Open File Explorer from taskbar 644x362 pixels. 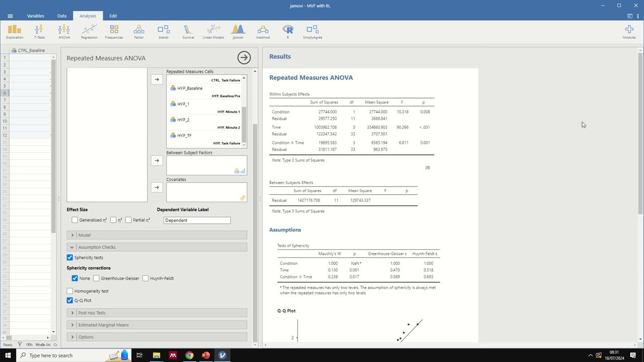coord(156,355)
